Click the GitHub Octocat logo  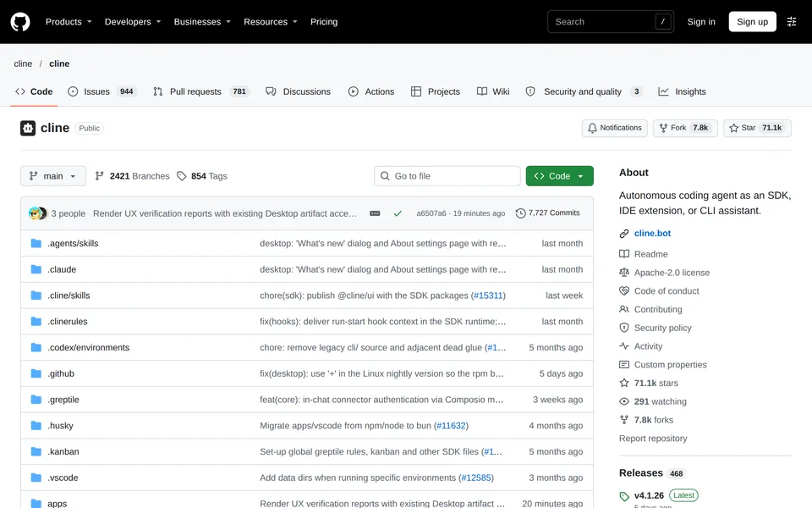(20, 22)
